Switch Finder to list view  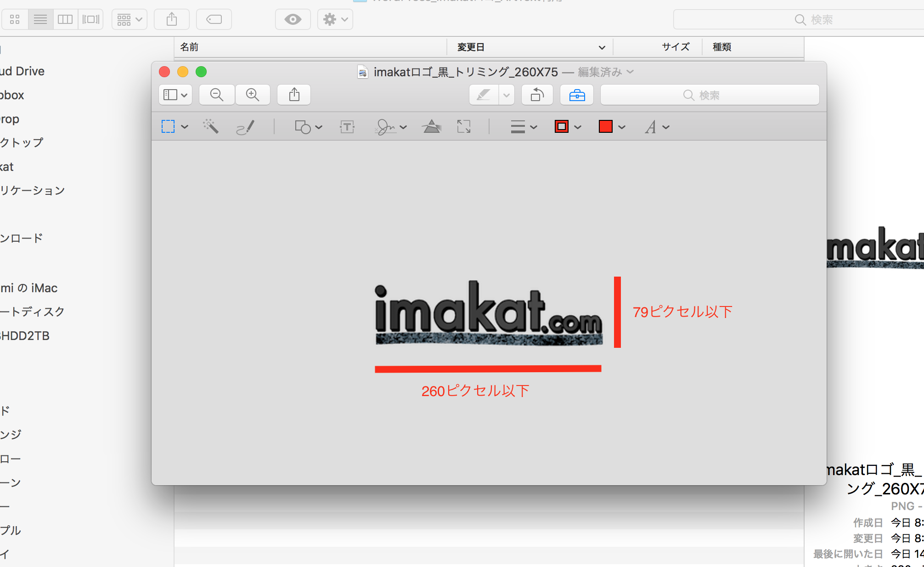point(40,19)
